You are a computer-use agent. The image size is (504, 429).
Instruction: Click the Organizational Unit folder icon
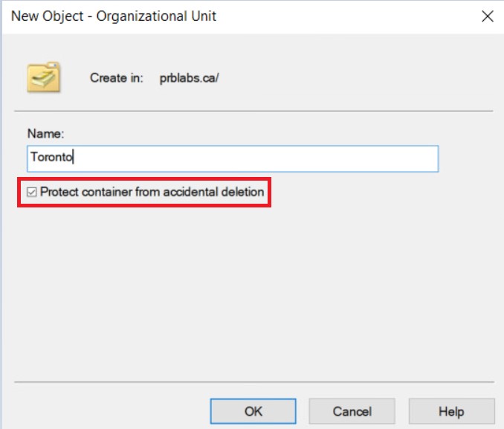pyautogui.click(x=43, y=77)
